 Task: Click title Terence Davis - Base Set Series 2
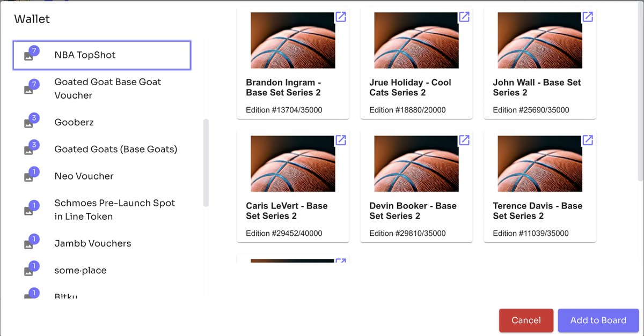click(x=538, y=211)
